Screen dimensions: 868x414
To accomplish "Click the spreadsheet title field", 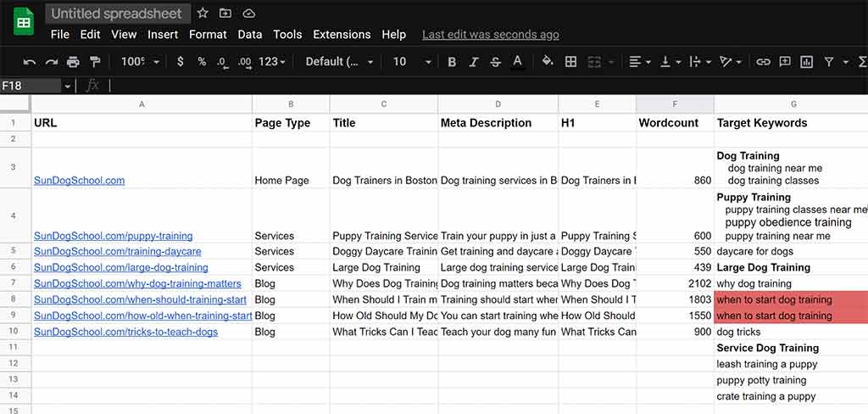I will coord(116,14).
